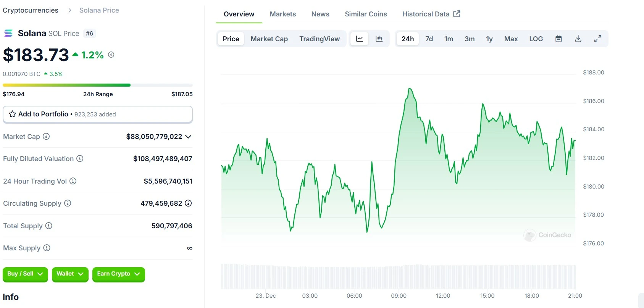The image size is (644, 308).
Task: Click the Market Cap info icon
Action: (x=46, y=136)
